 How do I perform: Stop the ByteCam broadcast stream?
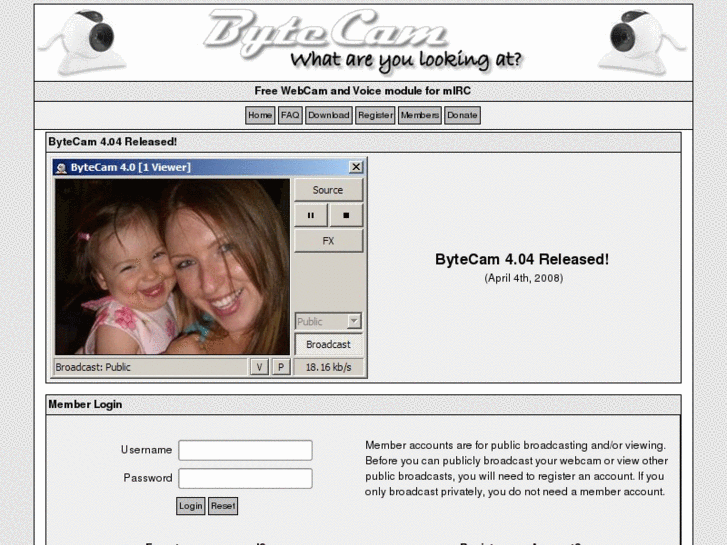click(x=346, y=215)
